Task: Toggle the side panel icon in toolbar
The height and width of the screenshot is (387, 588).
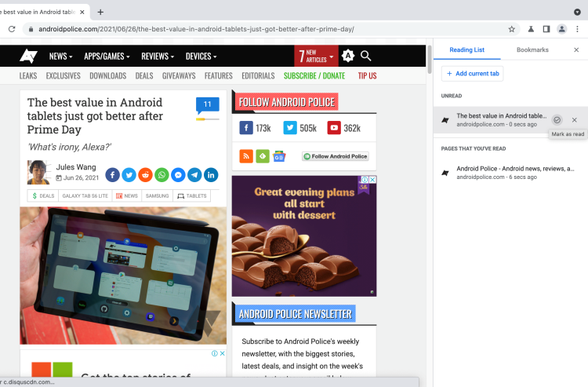Action: [546, 29]
